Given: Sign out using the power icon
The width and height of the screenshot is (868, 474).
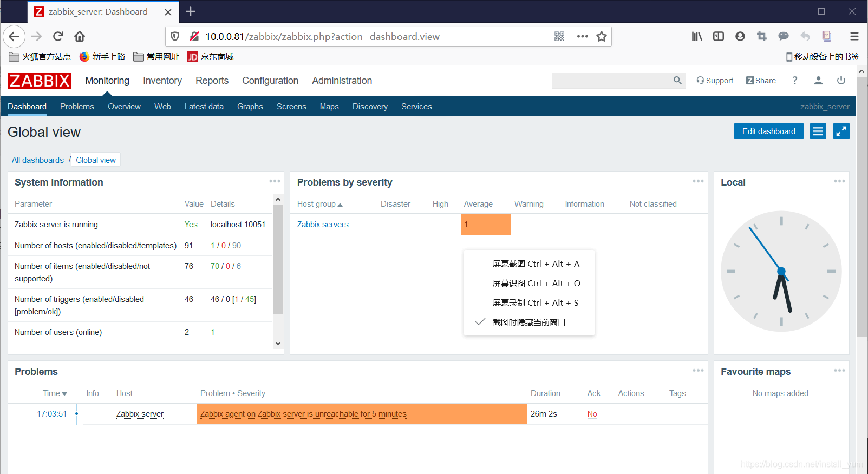Looking at the screenshot, I should click(841, 80).
